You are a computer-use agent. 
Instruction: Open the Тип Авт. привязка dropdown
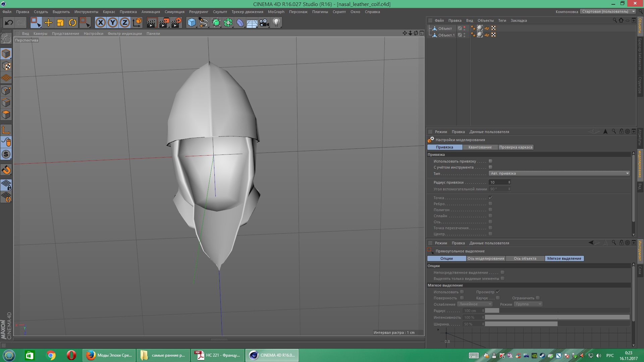(x=559, y=173)
